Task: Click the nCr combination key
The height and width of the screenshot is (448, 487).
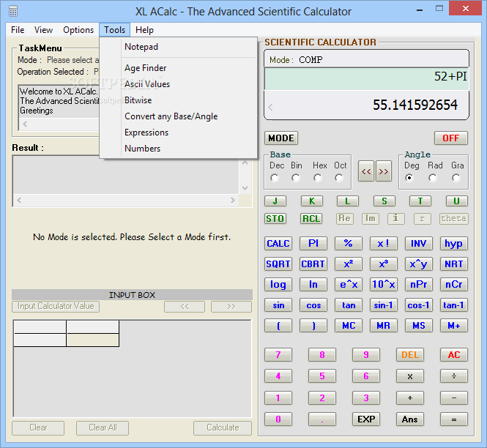Action: click(454, 284)
